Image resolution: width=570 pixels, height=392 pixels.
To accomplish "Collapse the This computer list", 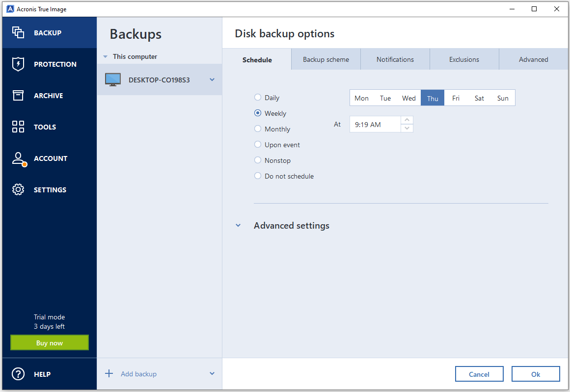I will tap(106, 57).
